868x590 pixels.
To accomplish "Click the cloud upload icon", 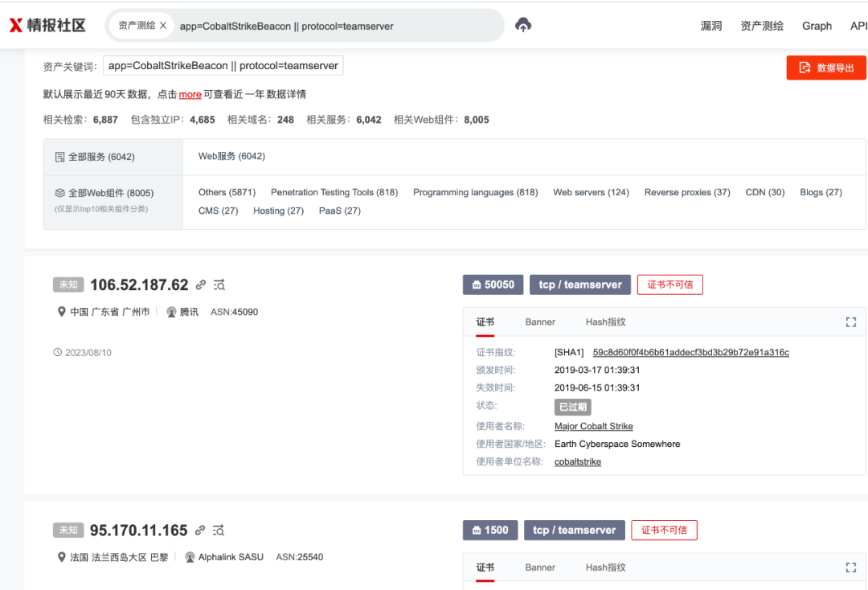I will coord(522,25).
